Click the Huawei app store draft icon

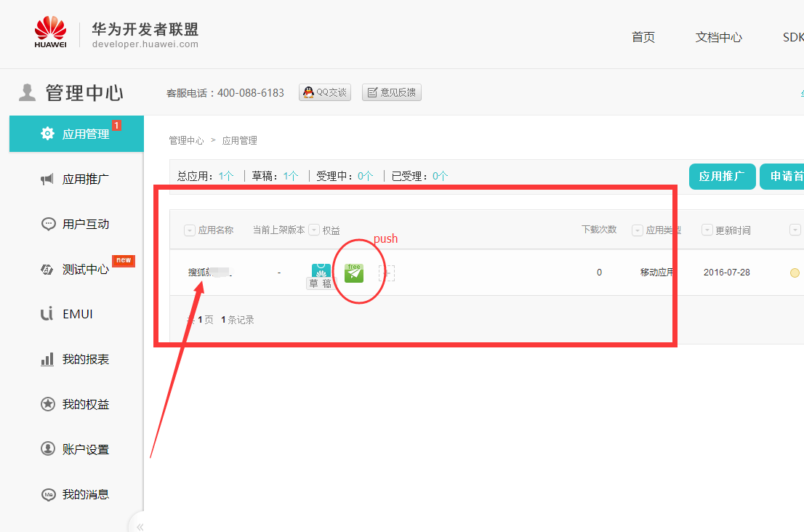(x=321, y=273)
